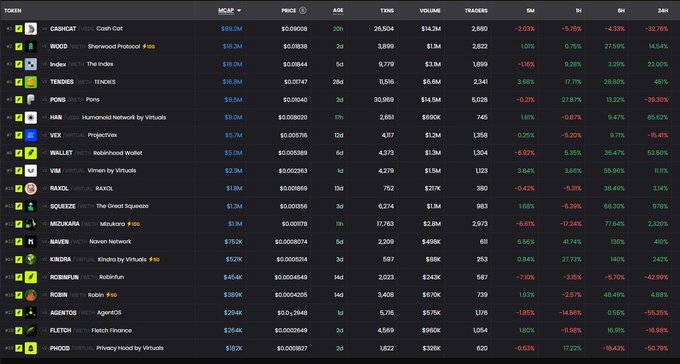Sort by the 24H change column
Image resolution: width=680 pixels, height=364 pixels.
(x=663, y=10)
